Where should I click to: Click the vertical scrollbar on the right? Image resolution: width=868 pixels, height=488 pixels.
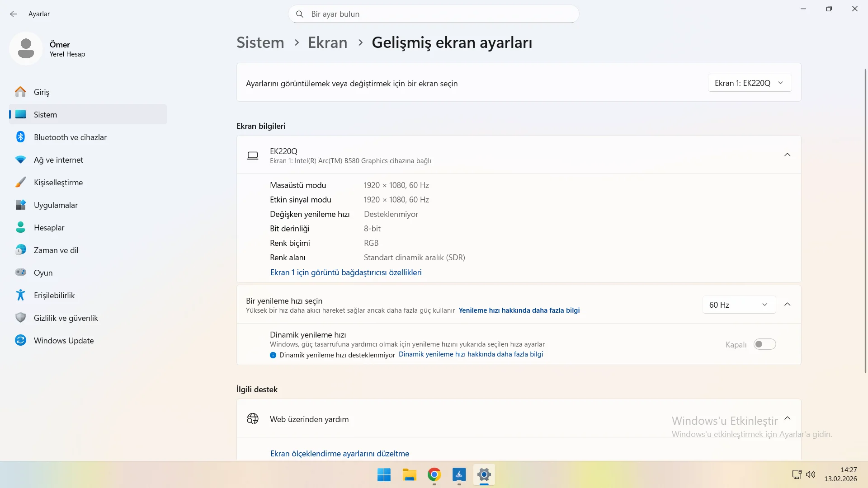coord(865,221)
